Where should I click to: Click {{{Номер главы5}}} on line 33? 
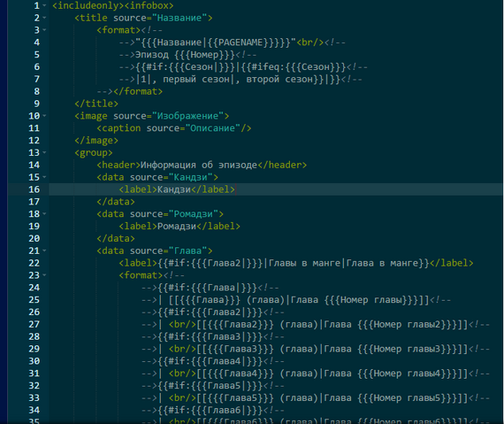coord(407,398)
